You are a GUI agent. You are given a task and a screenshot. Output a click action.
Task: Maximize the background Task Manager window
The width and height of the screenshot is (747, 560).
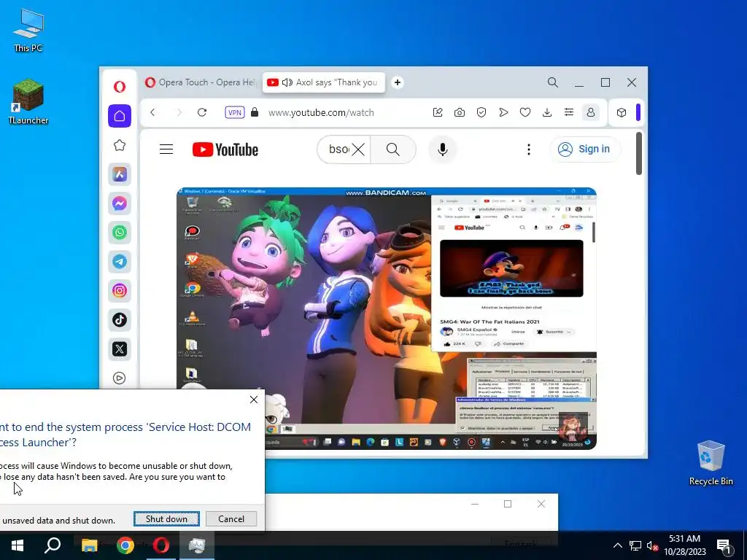point(508,504)
